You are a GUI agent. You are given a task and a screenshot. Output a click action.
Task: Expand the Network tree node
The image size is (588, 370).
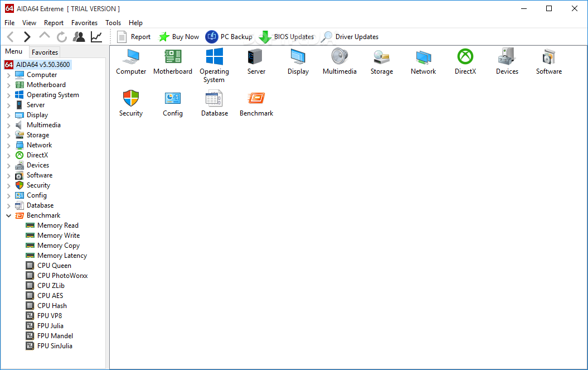[8, 145]
